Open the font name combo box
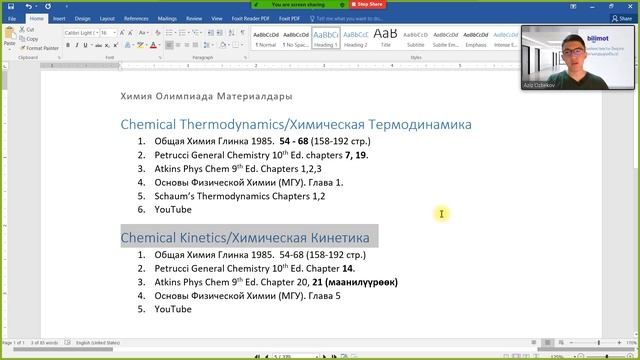640x360 pixels. coord(81,33)
